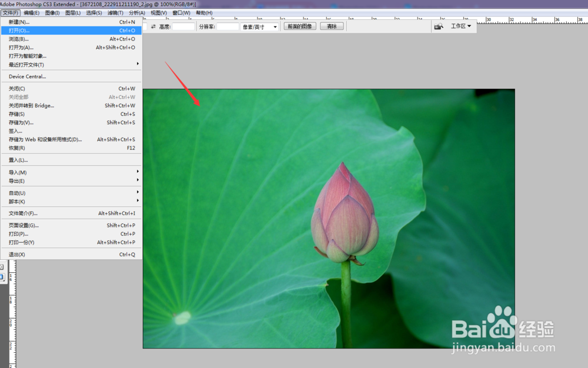Choose 关闭(C) menu entry
This screenshot has height=368, width=588.
[x=71, y=89]
